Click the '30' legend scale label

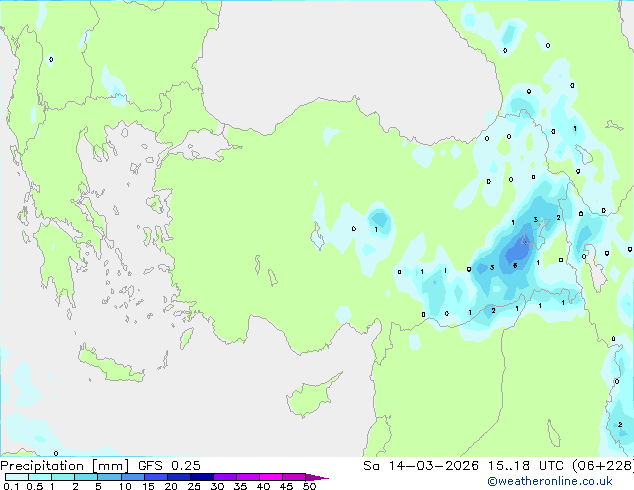[x=217, y=486]
